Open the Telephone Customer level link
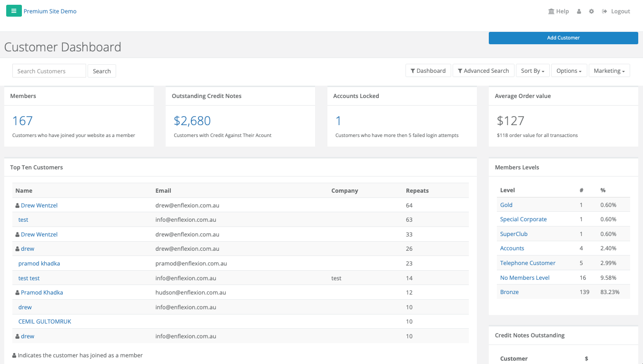The width and height of the screenshot is (643, 364). (528, 263)
